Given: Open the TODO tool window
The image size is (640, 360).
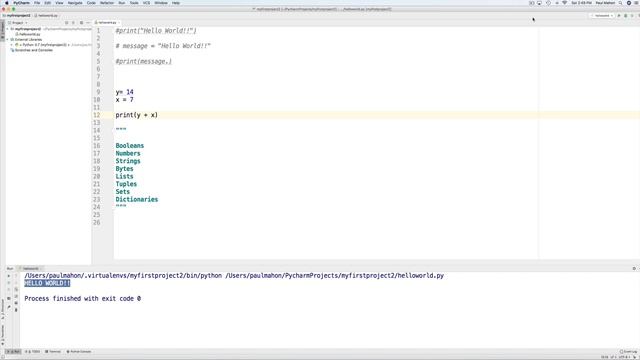Looking at the screenshot, I should [x=33, y=351].
